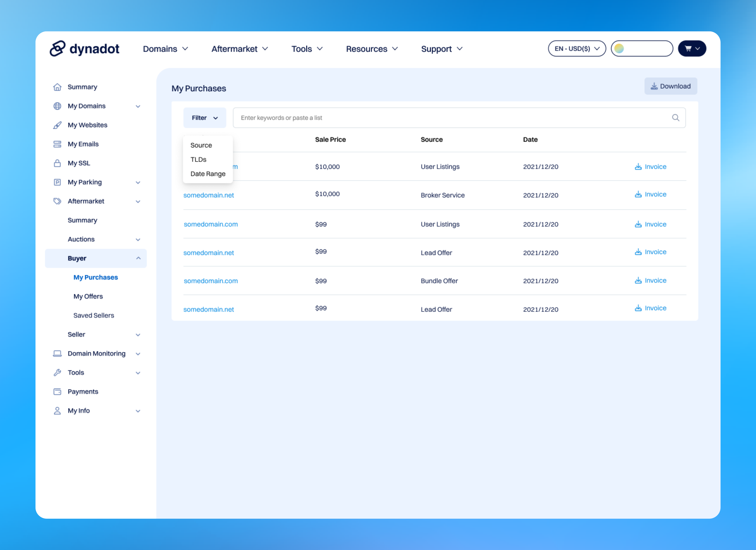Viewport: 756px width, 550px height.
Task: Collapse the Buyer section chevron
Action: click(138, 258)
